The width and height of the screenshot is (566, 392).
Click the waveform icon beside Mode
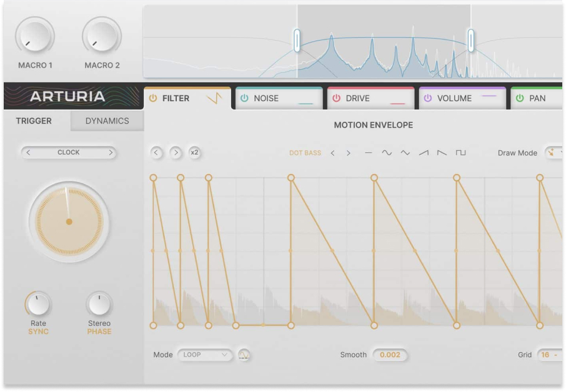coord(244,355)
